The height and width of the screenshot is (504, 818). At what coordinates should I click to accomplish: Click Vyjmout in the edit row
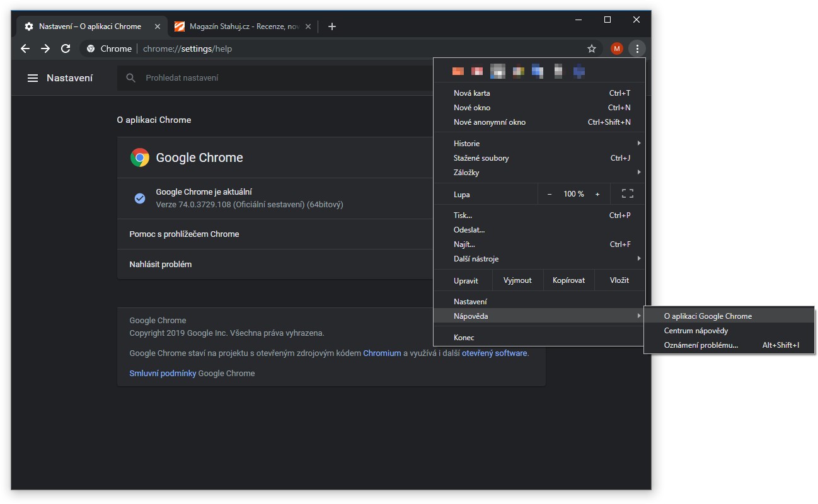pos(517,280)
